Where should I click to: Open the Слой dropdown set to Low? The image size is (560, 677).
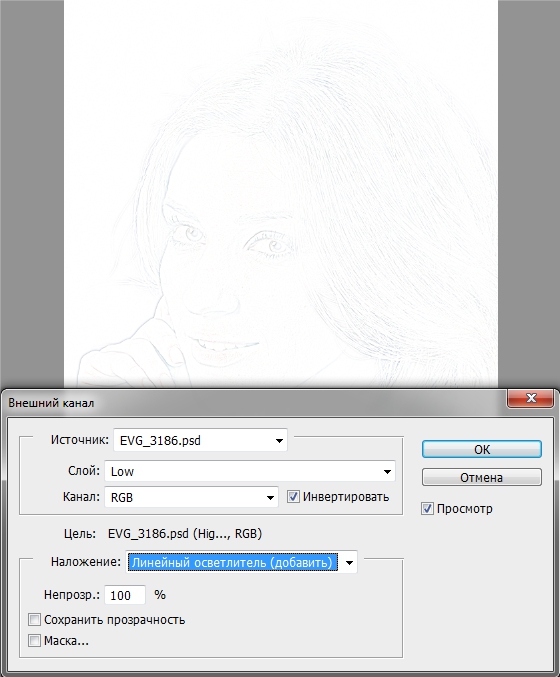(x=250, y=471)
